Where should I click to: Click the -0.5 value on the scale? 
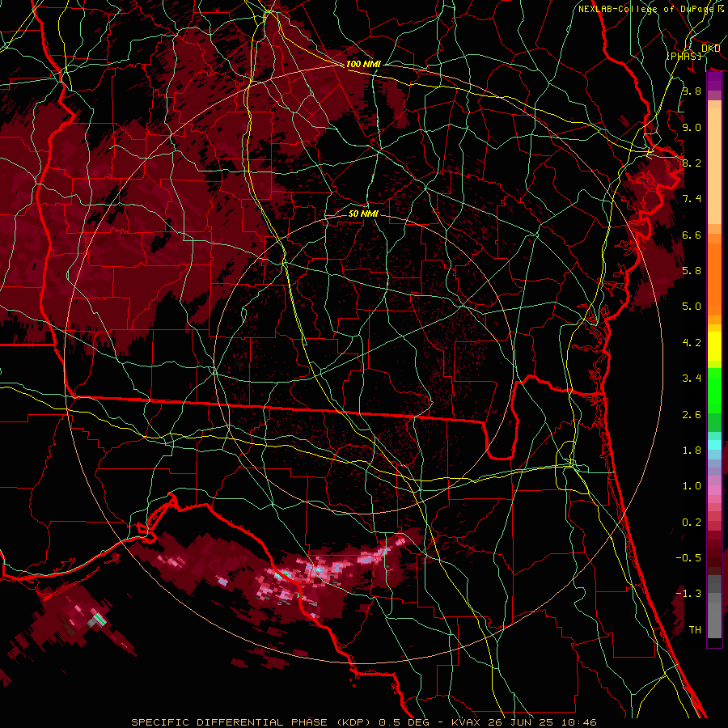(689, 558)
